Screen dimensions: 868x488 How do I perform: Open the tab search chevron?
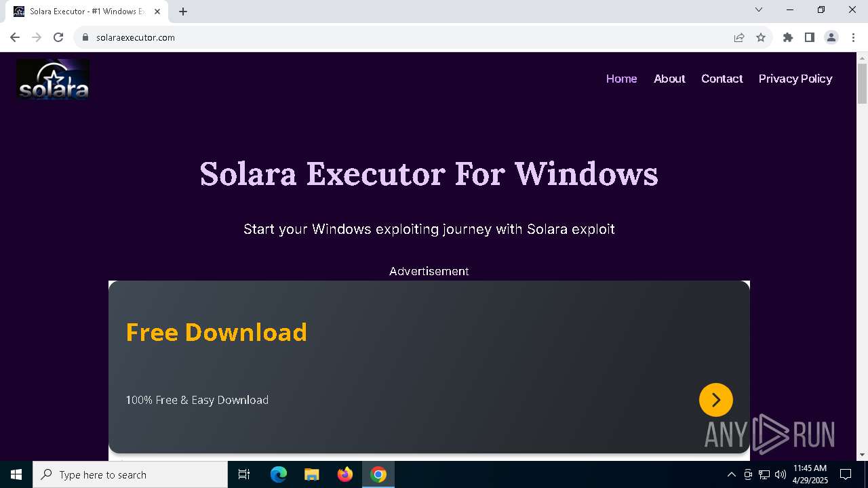pos(759,9)
